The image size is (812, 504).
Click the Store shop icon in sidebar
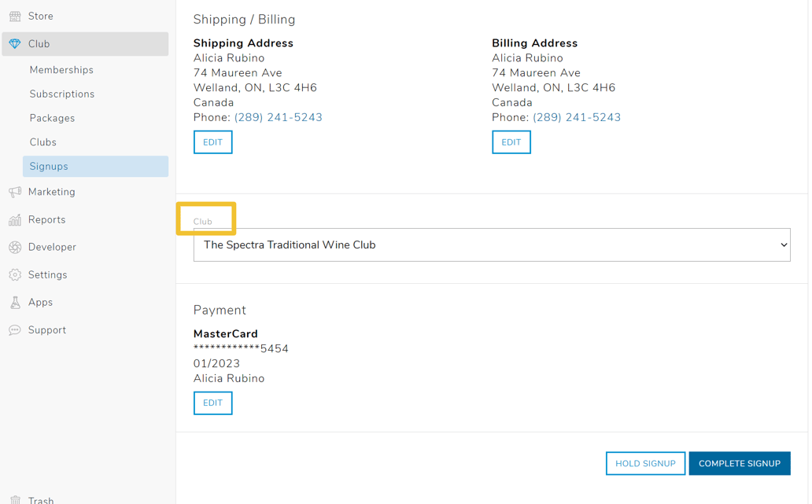coord(15,17)
